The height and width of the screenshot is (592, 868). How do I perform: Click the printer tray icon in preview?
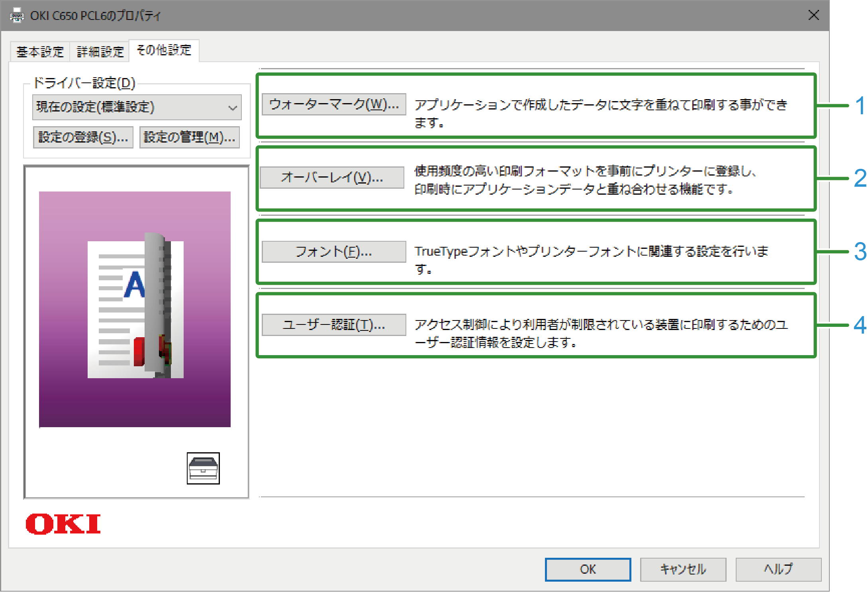pyautogui.click(x=203, y=468)
